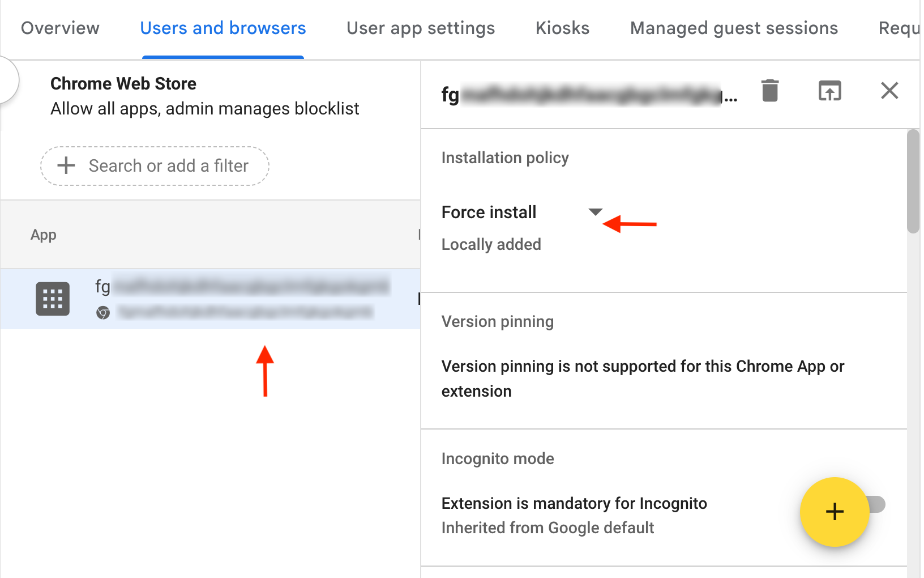Open installation options via the dropdown arrow
This screenshot has width=924, height=578.
[x=595, y=211]
